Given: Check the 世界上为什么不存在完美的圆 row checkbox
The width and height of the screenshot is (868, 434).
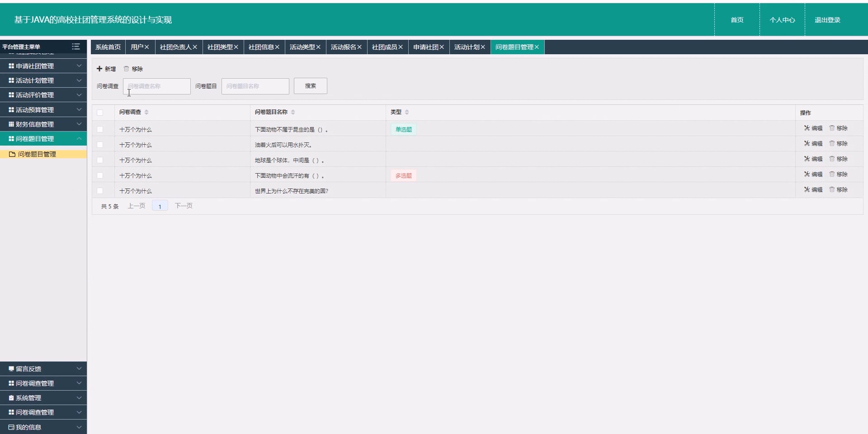Looking at the screenshot, I should (x=100, y=191).
